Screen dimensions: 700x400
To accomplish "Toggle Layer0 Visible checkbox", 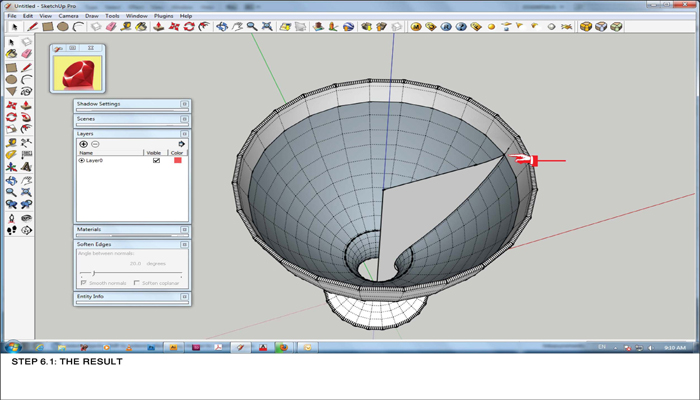I will (x=156, y=160).
